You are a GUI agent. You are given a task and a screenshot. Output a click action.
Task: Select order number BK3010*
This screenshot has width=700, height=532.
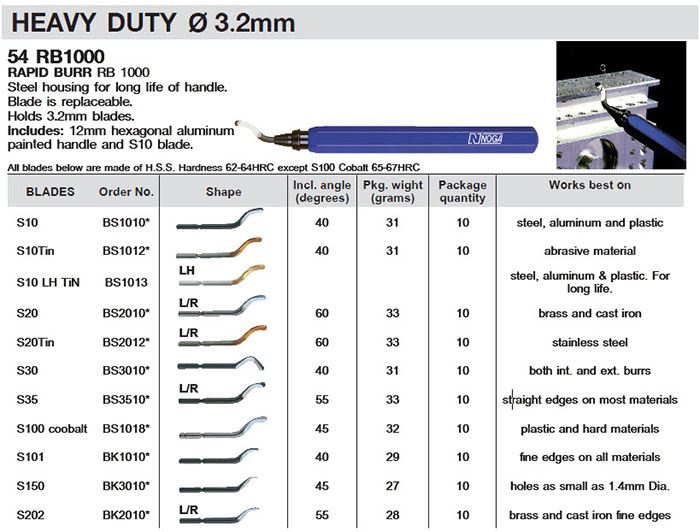(126, 486)
